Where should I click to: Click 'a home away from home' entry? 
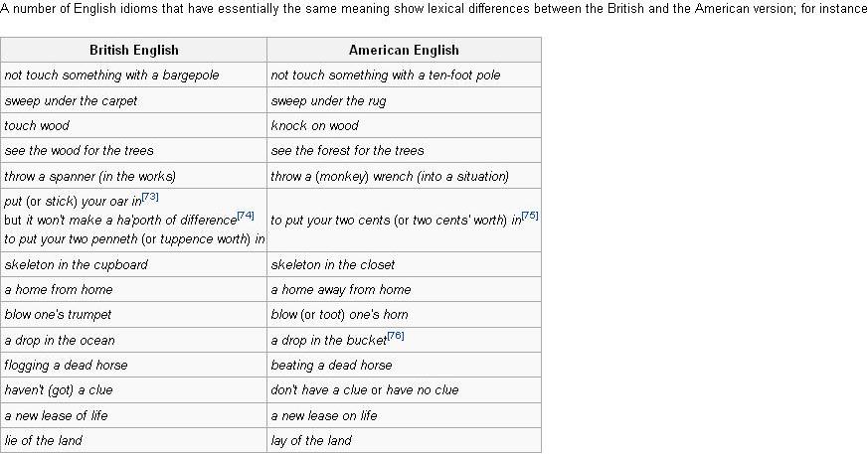click(341, 289)
